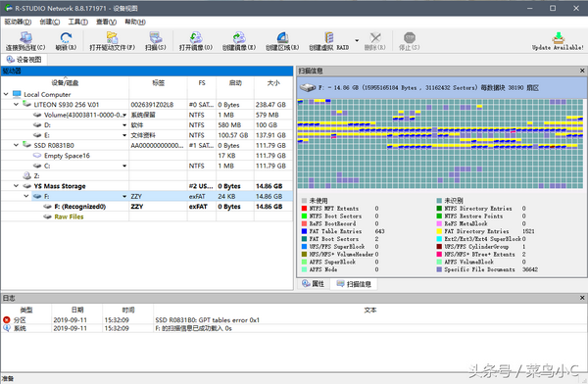This screenshot has height=384, width=588.
Task: Collapse the LITEON S930 256 node
Action: coord(16,104)
